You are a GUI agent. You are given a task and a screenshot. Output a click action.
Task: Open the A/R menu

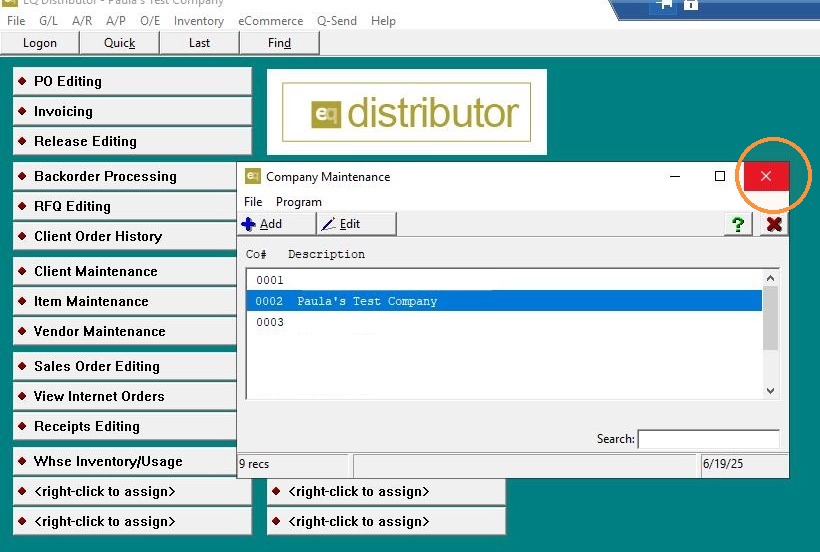point(82,21)
